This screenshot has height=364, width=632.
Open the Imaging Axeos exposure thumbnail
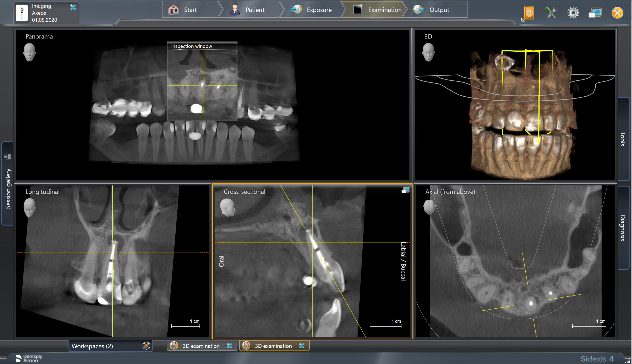point(22,13)
